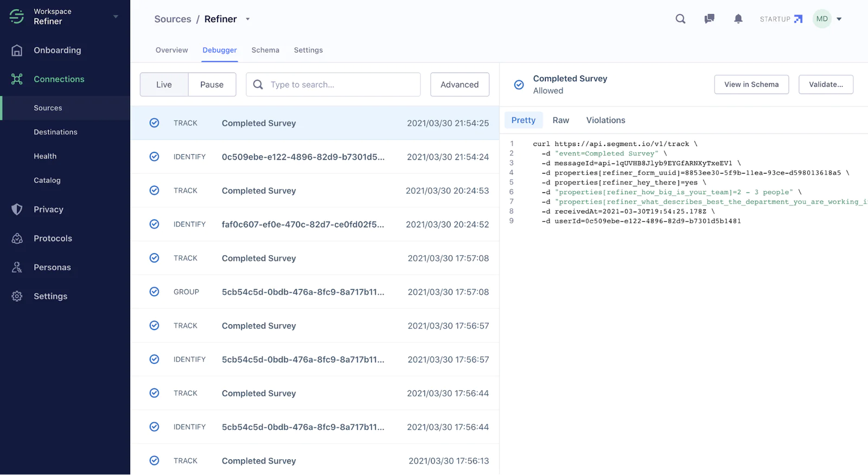The height and width of the screenshot is (475, 868).
Task: Click the curl https://api.segment.io/v1/track code line
Action: point(615,144)
